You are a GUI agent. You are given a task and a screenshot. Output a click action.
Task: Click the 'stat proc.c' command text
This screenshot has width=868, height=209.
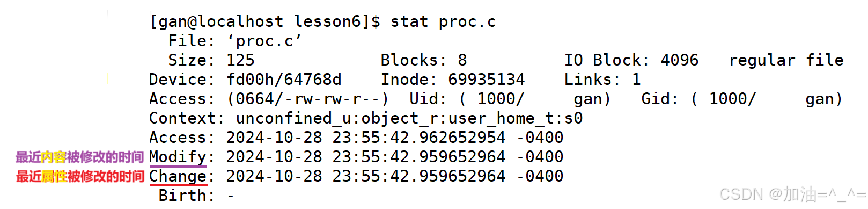(443, 22)
